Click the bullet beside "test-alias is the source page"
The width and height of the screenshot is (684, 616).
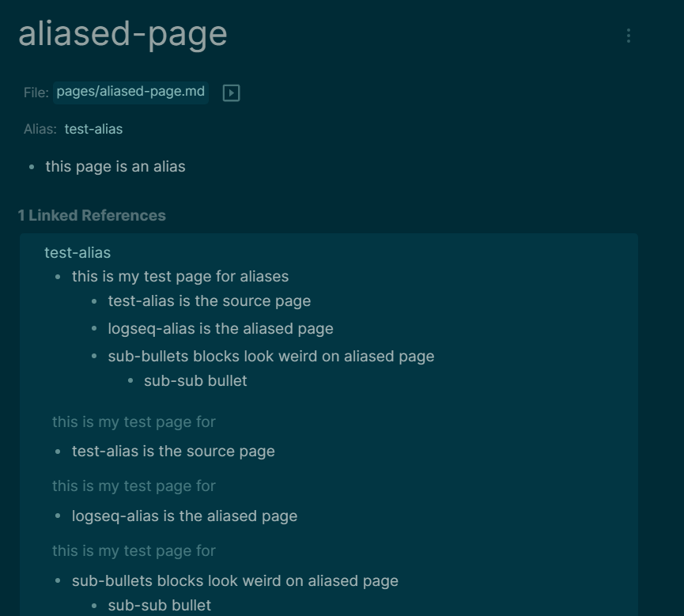pyautogui.click(x=96, y=301)
